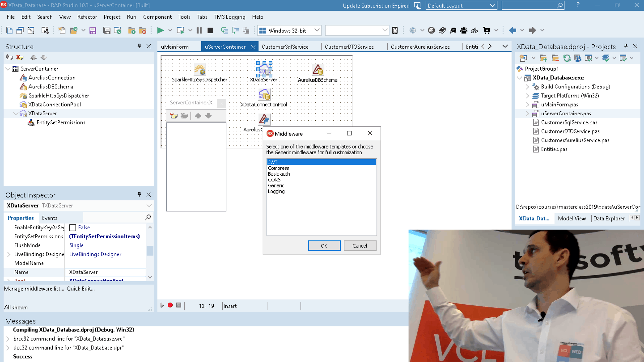Pin the Object Inspector panel
The height and width of the screenshot is (362, 644).
pos(139,194)
